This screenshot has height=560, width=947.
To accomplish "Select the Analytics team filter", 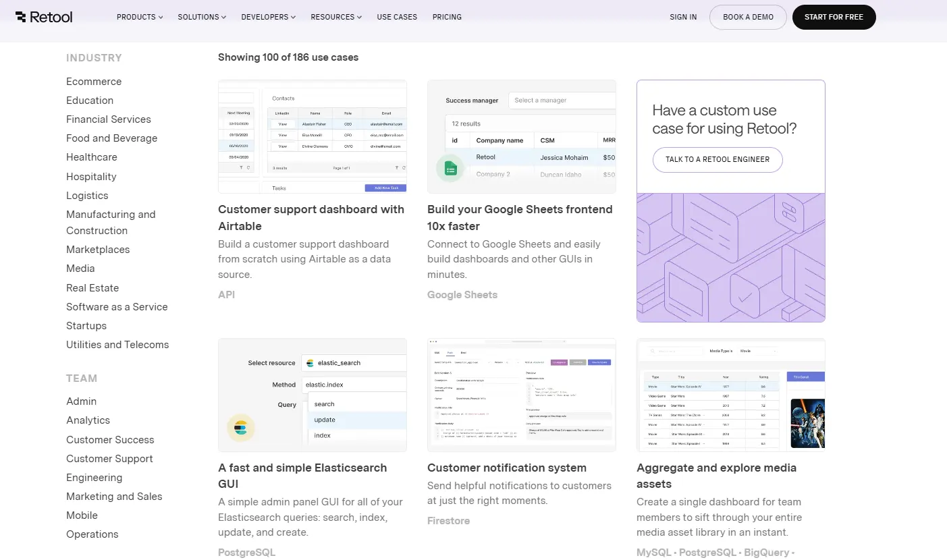I will pos(88,420).
